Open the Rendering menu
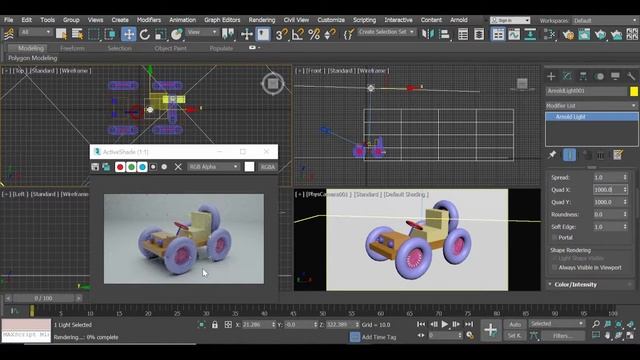 [x=262, y=20]
